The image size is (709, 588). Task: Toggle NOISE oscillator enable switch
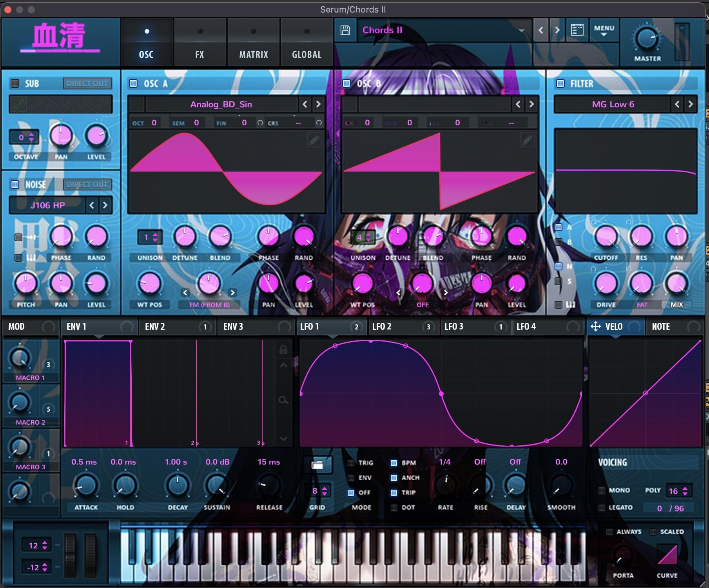(x=15, y=184)
